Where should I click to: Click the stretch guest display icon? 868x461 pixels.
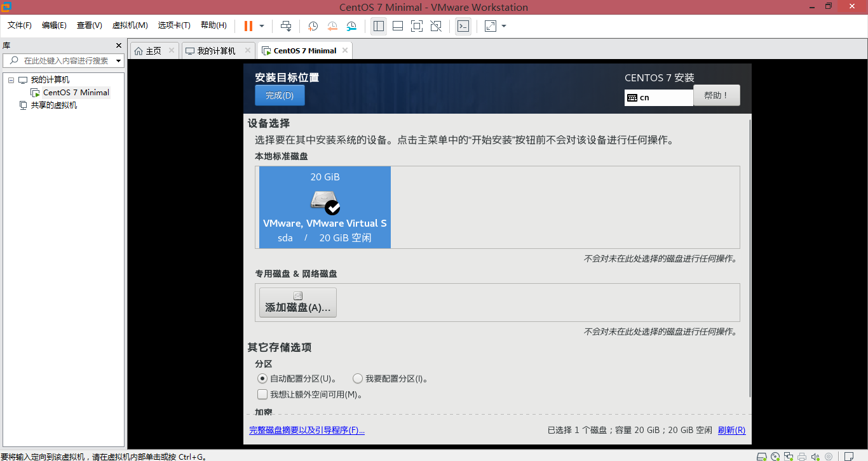click(x=490, y=26)
